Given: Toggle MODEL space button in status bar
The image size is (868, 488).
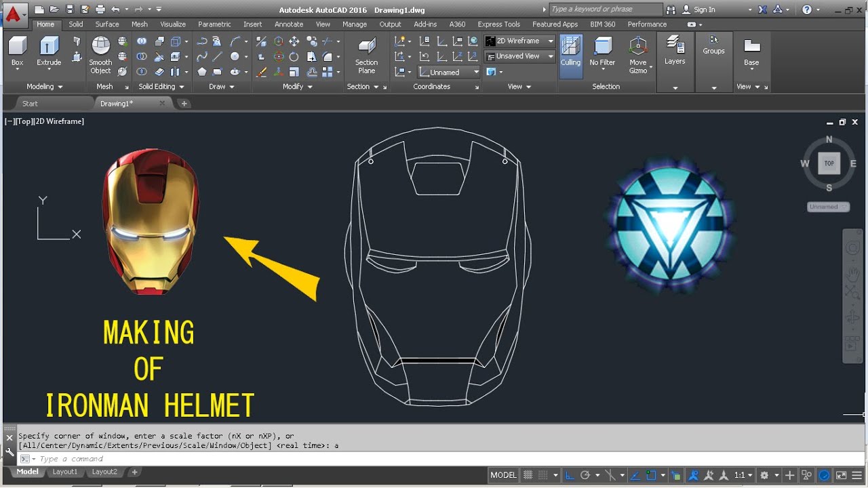Looking at the screenshot, I should pyautogui.click(x=503, y=475).
